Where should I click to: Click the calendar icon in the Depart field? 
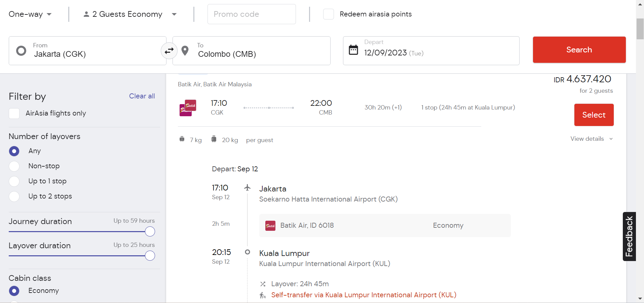353,50
